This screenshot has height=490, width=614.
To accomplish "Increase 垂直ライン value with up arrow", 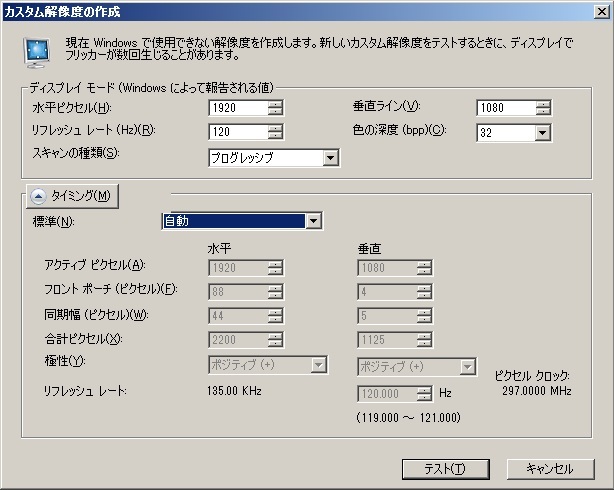I will pyautogui.click(x=542, y=104).
